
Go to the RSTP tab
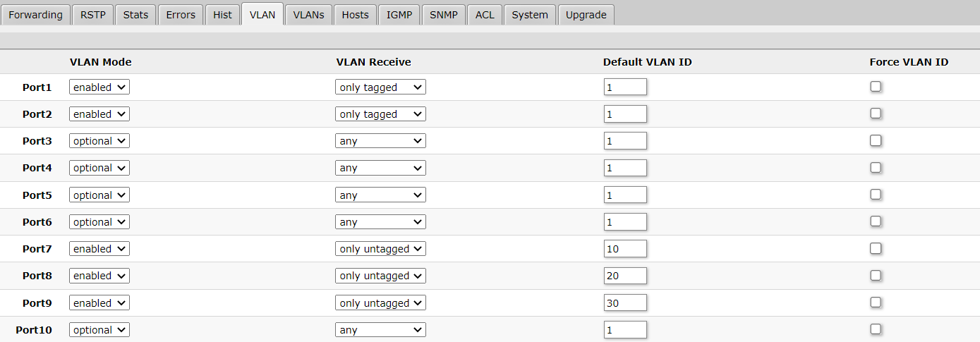(x=93, y=14)
